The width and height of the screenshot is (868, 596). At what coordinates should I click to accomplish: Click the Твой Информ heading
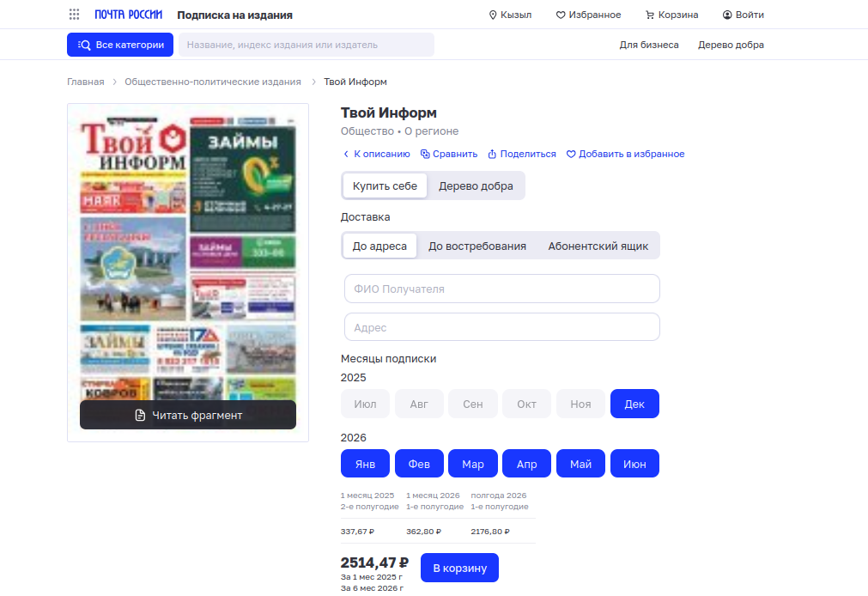pyautogui.click(x=389, y=113)
